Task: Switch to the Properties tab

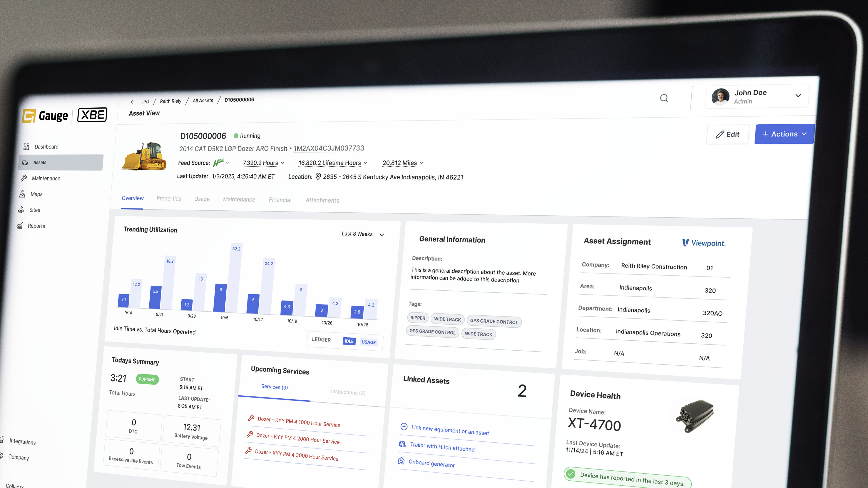Action: click(169, 199)
